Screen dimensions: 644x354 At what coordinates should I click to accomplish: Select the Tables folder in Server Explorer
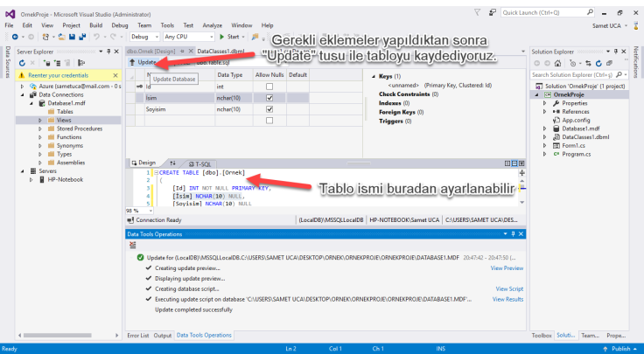(65, 112)
